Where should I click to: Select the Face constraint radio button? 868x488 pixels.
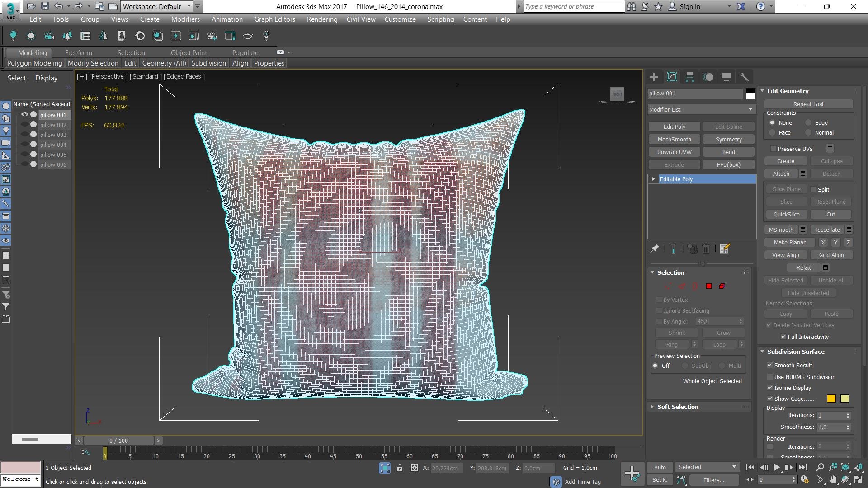pyautogui.click(x=772, y=133)
